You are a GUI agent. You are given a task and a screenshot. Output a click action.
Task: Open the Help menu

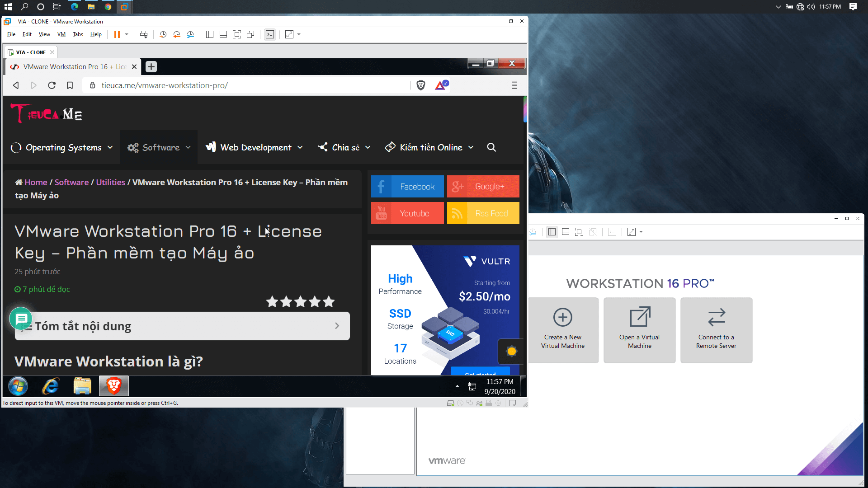point(96,34)
